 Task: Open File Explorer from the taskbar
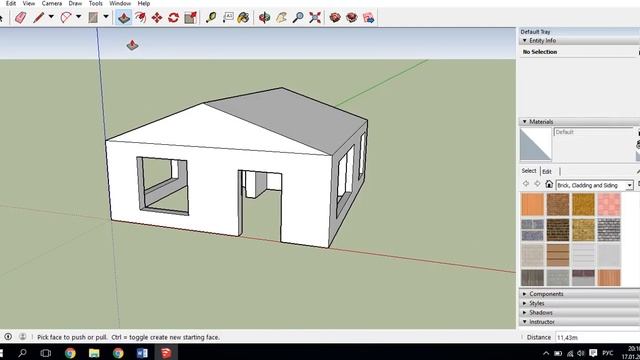94,353
